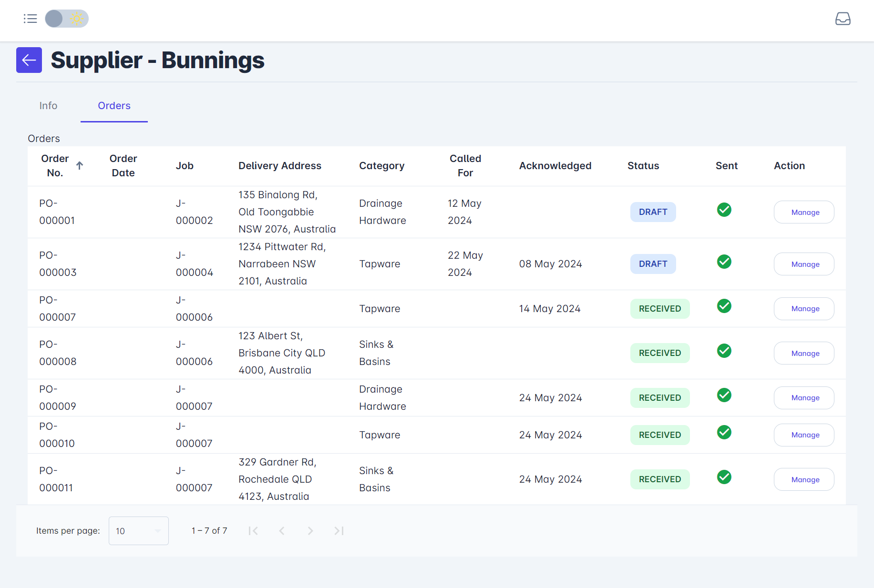Open Manage for order PO-000011
874x588 pixels.
803,479
